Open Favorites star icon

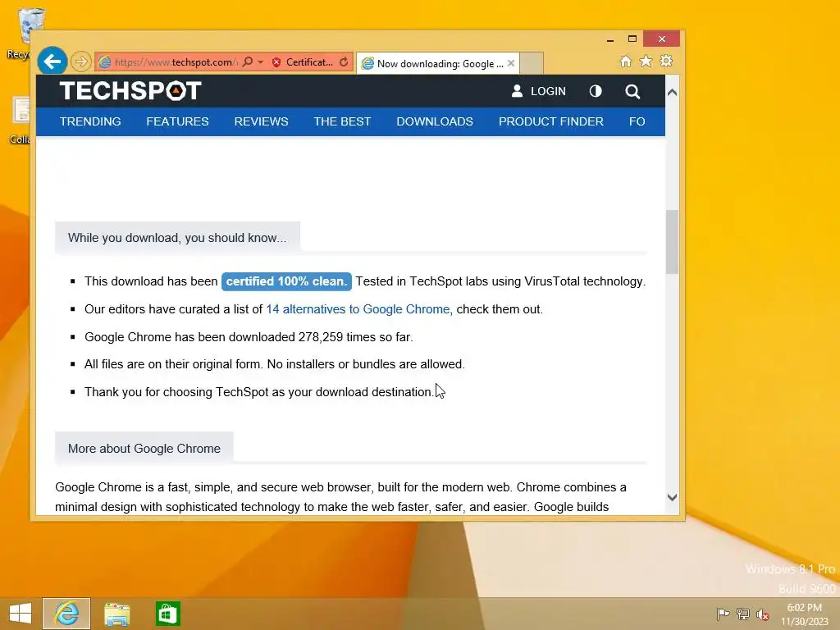point(646,61)
